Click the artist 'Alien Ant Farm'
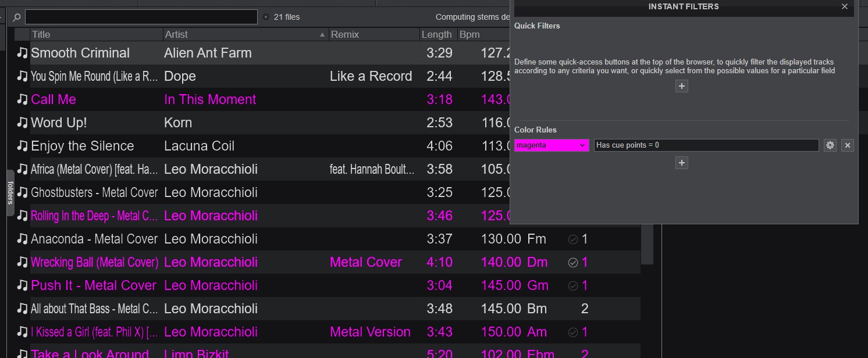Image resolution: width=868 pixels, height=358 pixels. click(208, 53)
